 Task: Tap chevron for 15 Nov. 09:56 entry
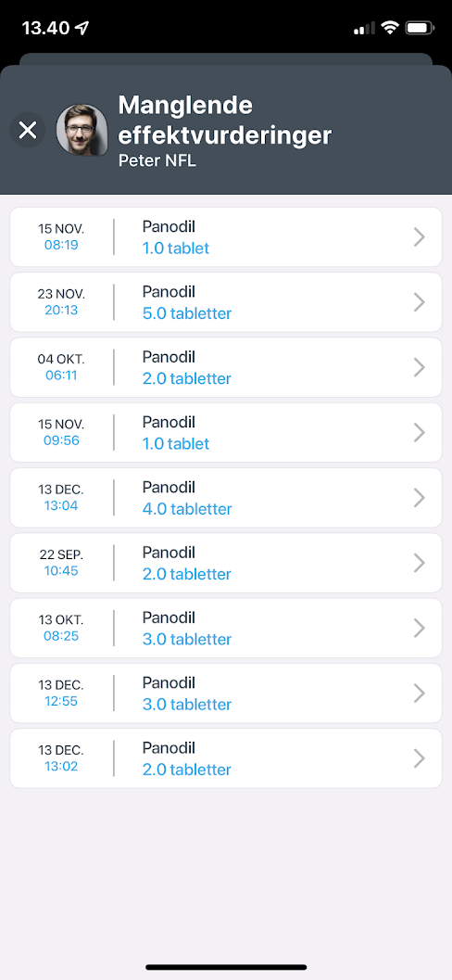click(420, 432)
